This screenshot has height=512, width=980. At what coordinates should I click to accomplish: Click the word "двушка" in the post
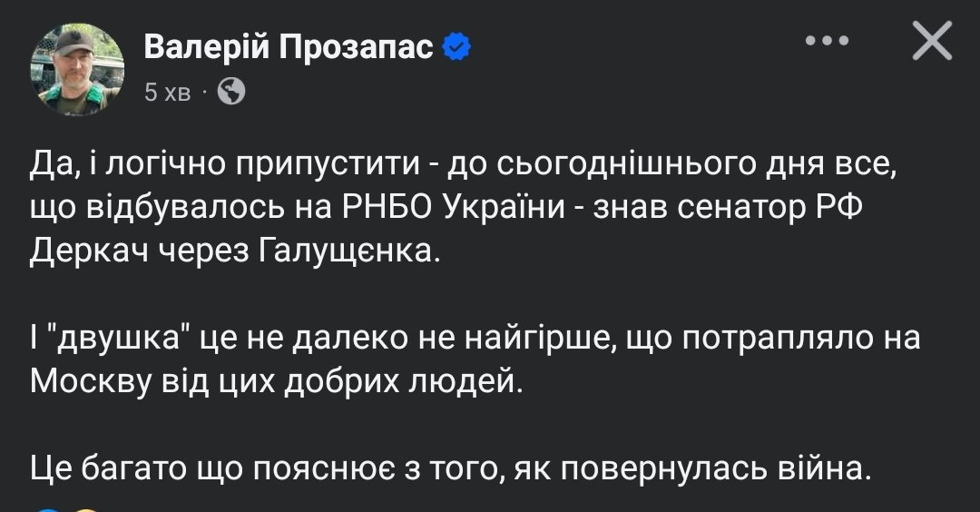[123, 338]
